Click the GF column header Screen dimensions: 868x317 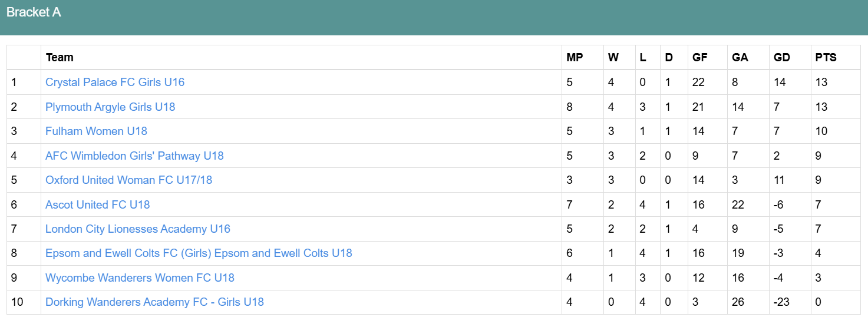coord(700,57)
